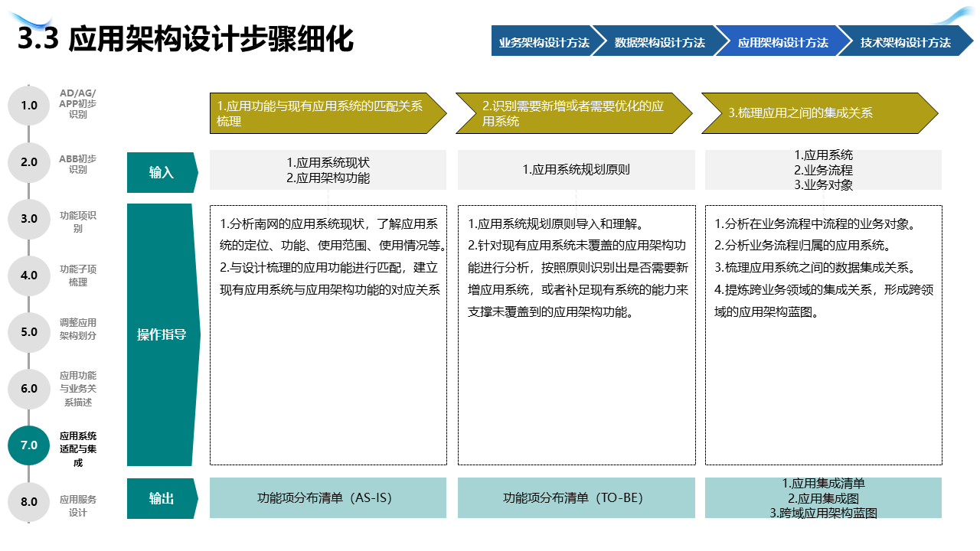Screen dimensions: 980x551
Task: Click step circle 1.0
Action: tap(29, 105)
